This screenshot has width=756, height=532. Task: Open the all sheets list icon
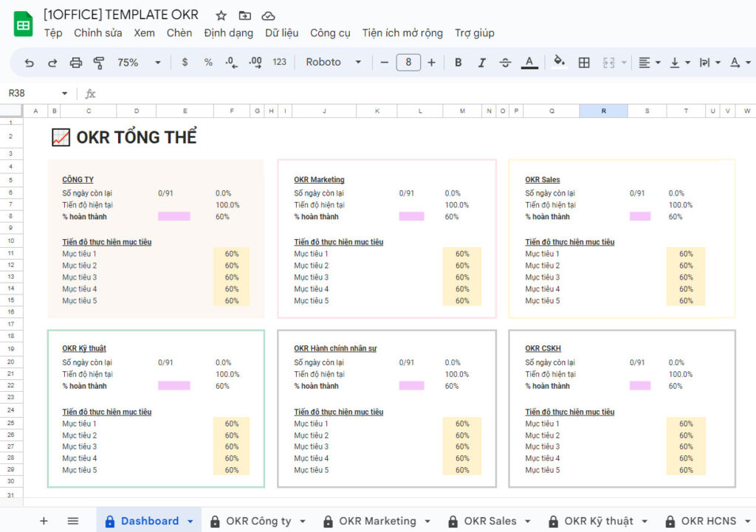[x=73, y=521]
